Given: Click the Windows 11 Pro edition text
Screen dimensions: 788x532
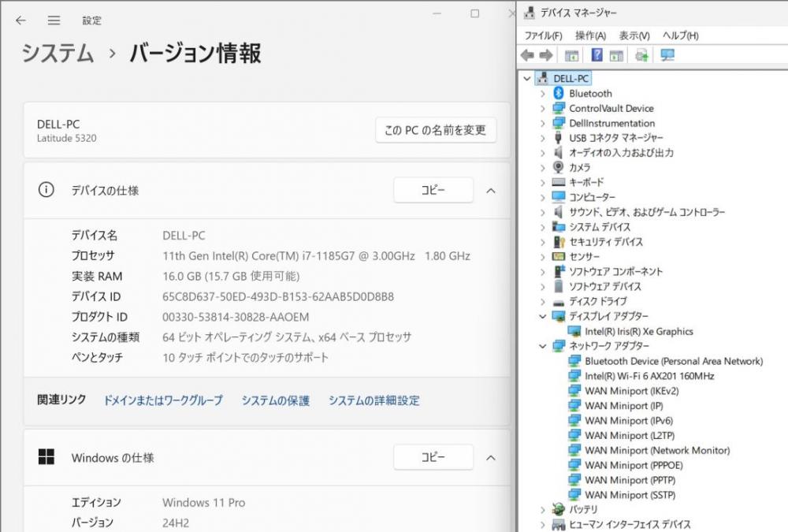Looking at the screenshot, I should coord(203,502).
